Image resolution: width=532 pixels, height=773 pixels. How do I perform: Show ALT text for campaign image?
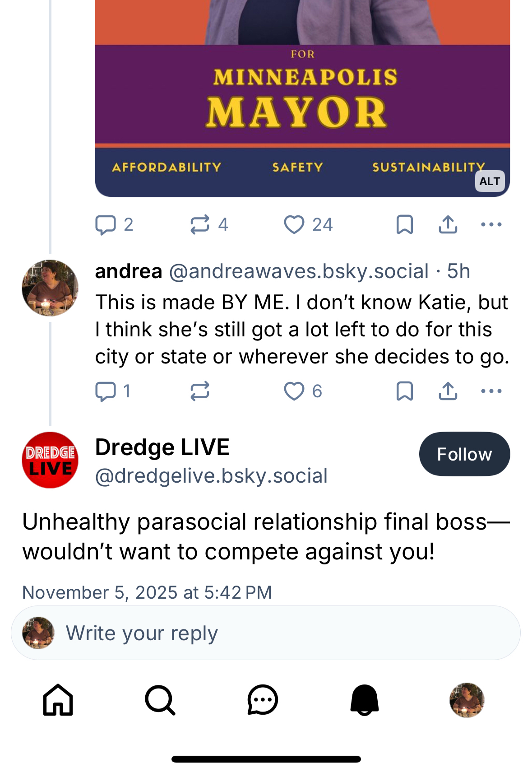click(x=490, y=182)
